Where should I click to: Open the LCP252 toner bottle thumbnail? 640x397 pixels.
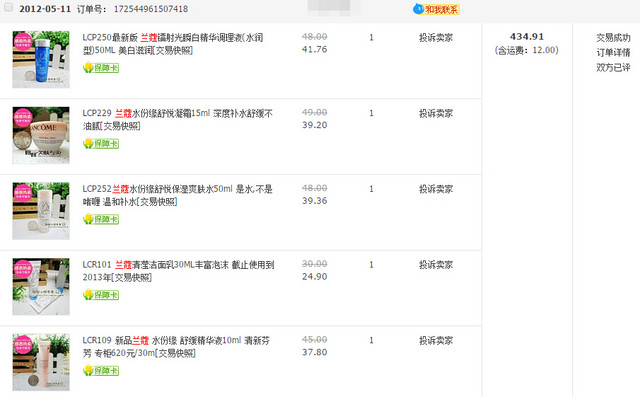41,211
